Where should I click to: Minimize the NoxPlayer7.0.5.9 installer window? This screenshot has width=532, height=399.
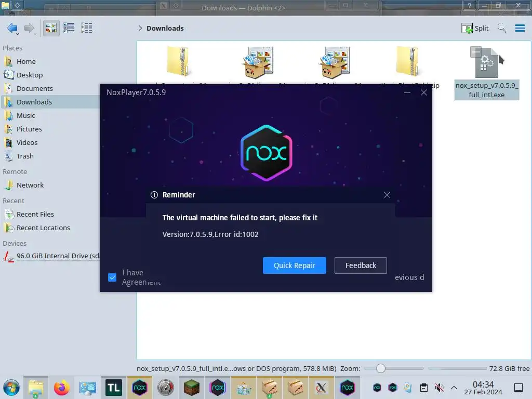[x=407, y=92]
